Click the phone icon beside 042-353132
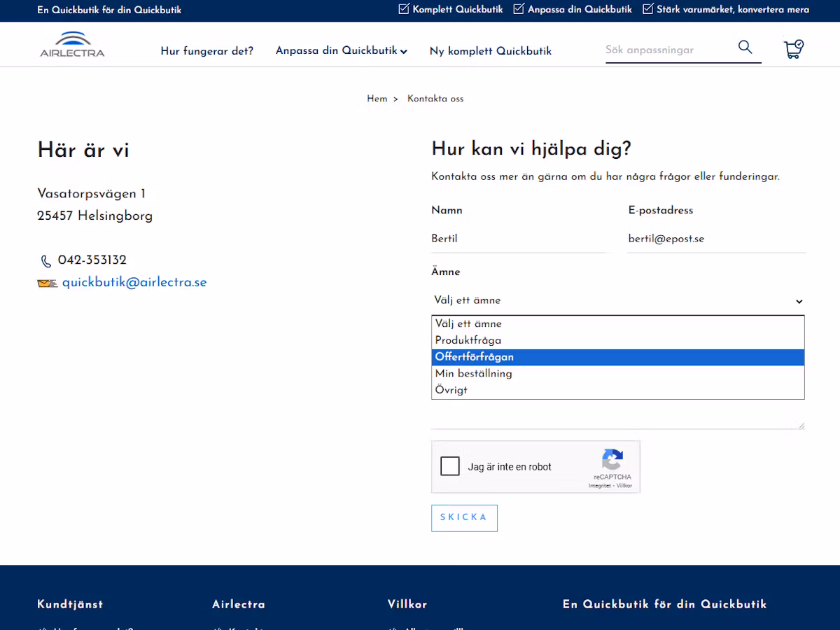Screen dimensions: 840x630 pyautogui.click(x=46, y=261)
